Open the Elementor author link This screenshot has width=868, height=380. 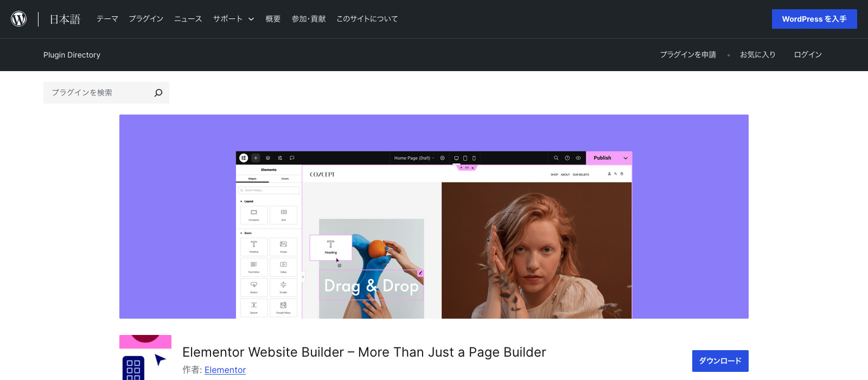(225, 370)
